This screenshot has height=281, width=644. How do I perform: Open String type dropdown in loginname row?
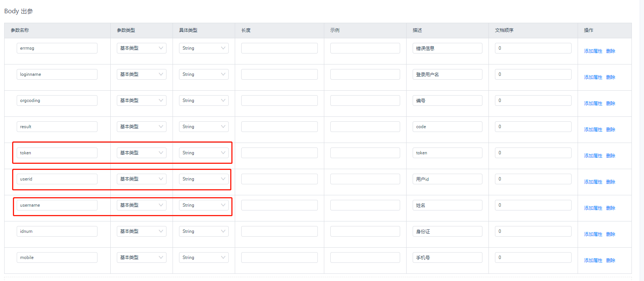[204, 74]
